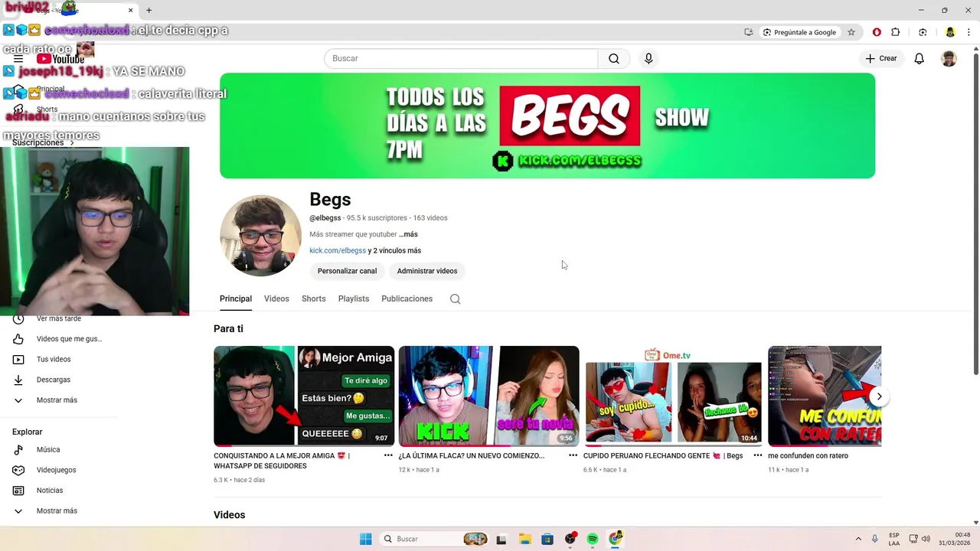This screenshot has height=551, width=980.
Task: Expand Mostrar más under Descargas
Action: tap(58, 400)
